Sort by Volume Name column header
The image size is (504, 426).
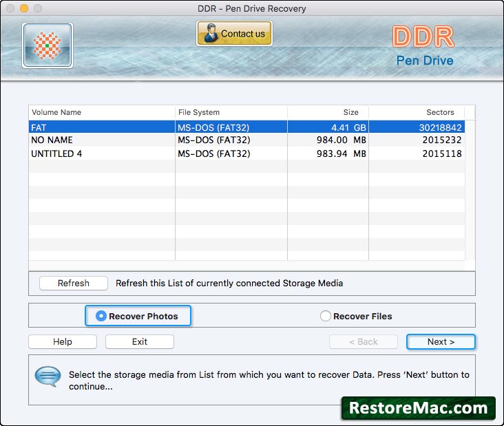click(102, 112)
